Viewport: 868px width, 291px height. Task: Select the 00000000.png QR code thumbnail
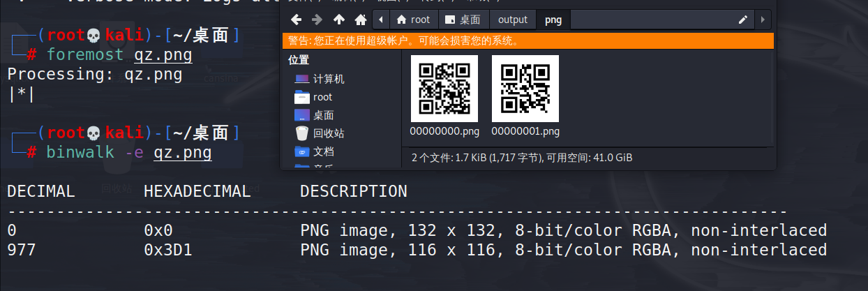444,88
